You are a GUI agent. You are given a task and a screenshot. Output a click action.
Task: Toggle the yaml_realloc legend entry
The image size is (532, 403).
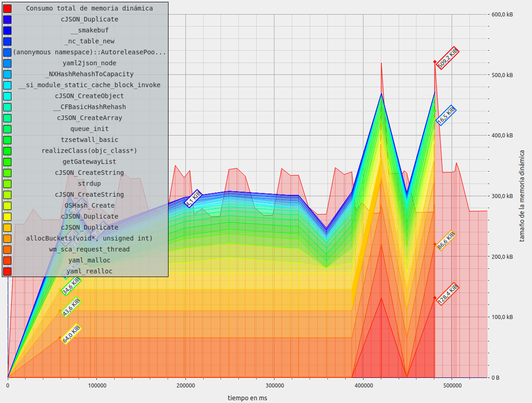click(x=7, y=271)
